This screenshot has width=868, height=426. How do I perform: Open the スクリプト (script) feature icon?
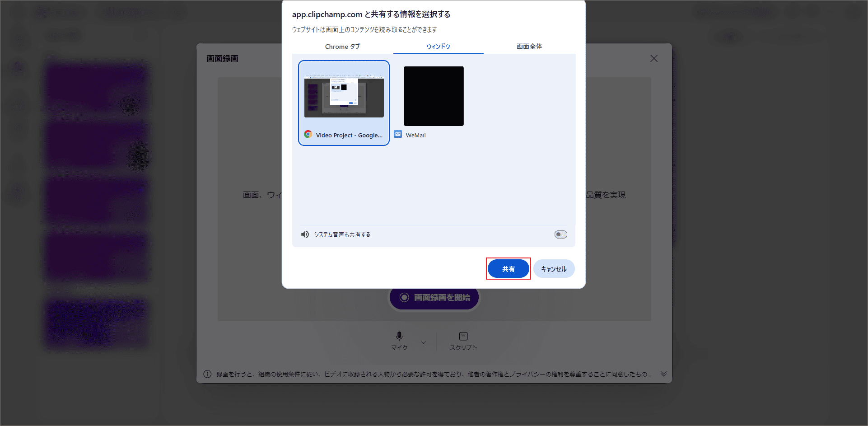click(x=463, y=336)
